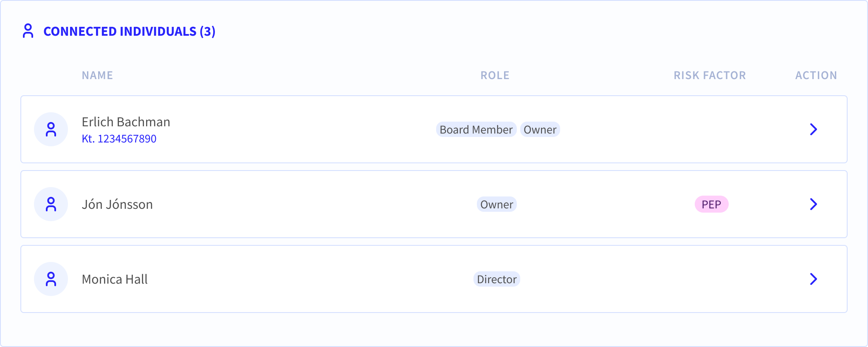
Task: Open Monica Hall's row using the chevron
Action: click(x=813, y=279)
